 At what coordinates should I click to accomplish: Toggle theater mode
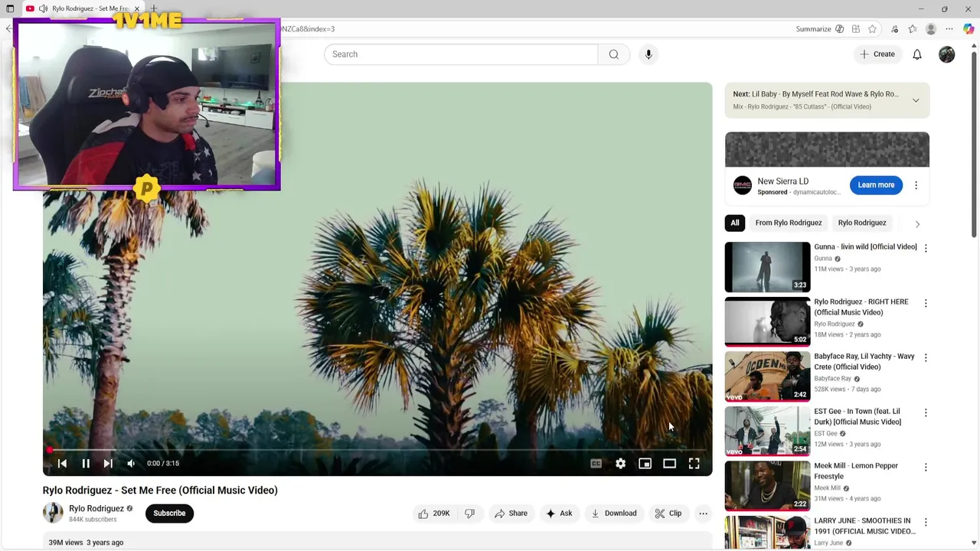(x=669, y=463)
